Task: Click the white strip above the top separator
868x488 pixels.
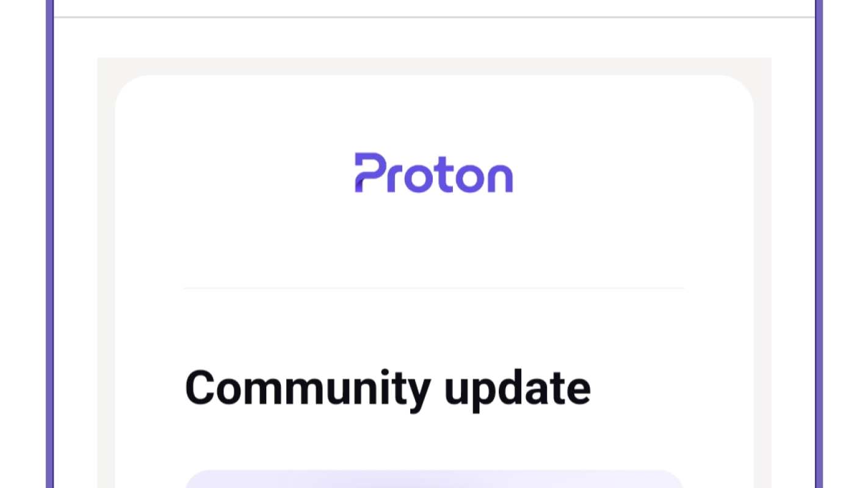Action: 433,7
